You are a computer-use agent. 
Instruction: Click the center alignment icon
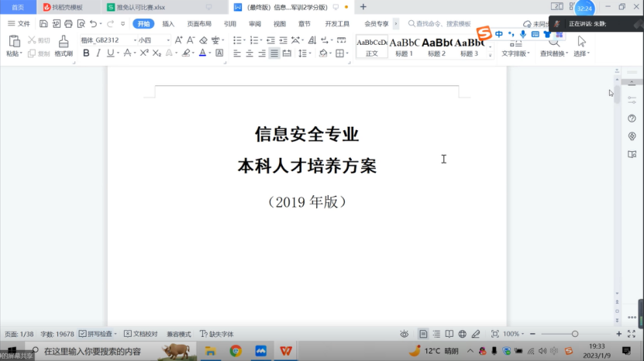click(x=250, y=53)
